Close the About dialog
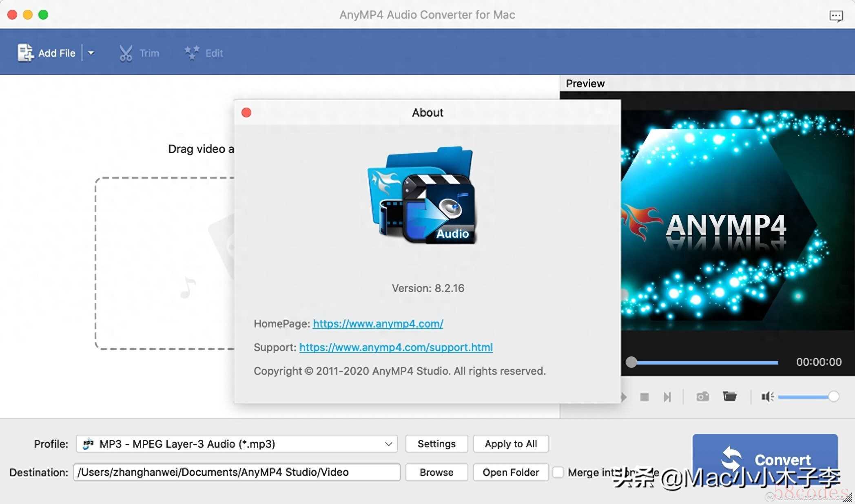 (x=246, y=113)
